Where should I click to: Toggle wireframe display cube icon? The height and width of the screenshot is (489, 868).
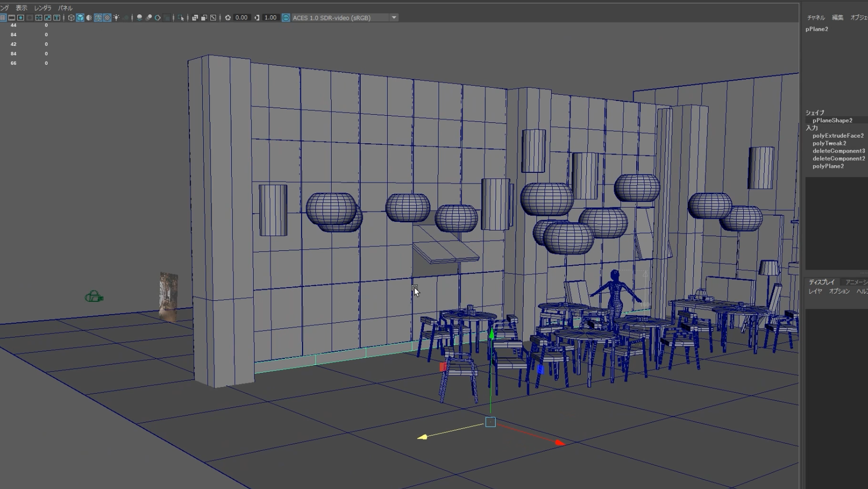click(x=71, y=18)
